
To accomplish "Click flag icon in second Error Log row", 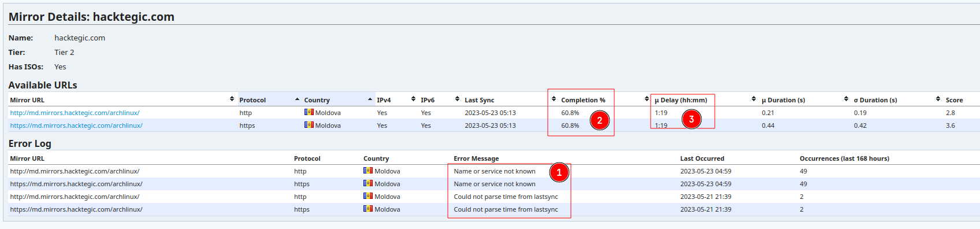I will click(368, 183).
